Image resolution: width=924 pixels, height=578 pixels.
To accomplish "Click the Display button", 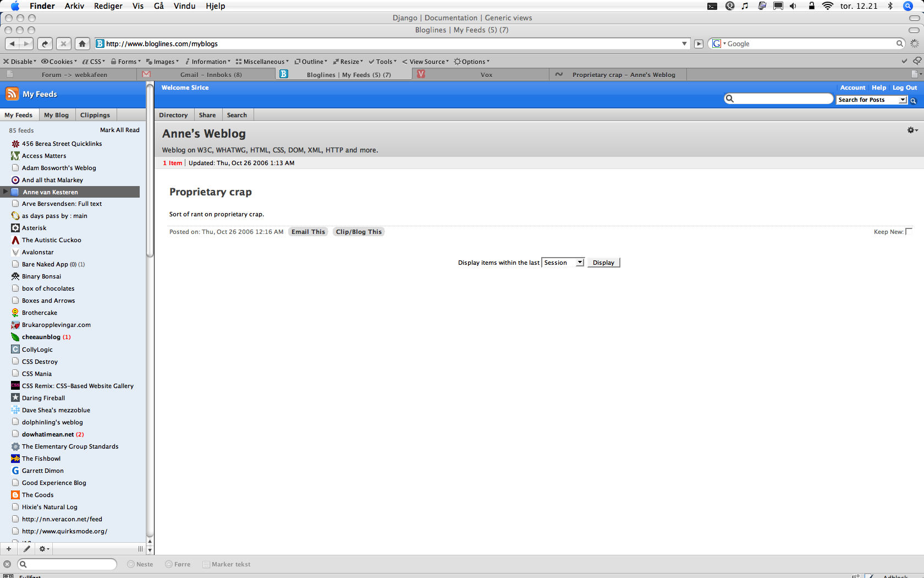I will [603, 263].
